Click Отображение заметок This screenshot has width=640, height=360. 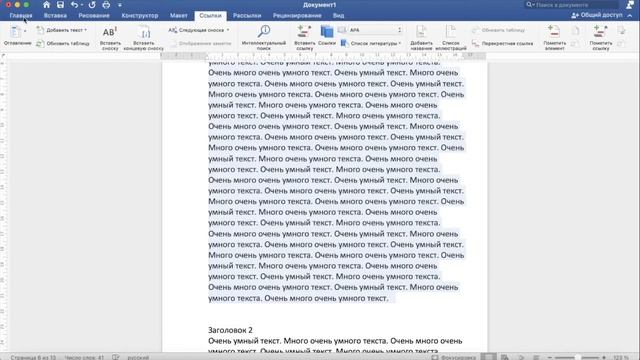(200, 43)
